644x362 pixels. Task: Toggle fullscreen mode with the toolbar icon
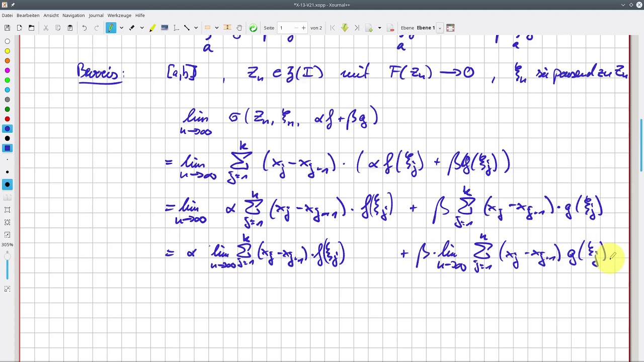[x=450, y=28]
